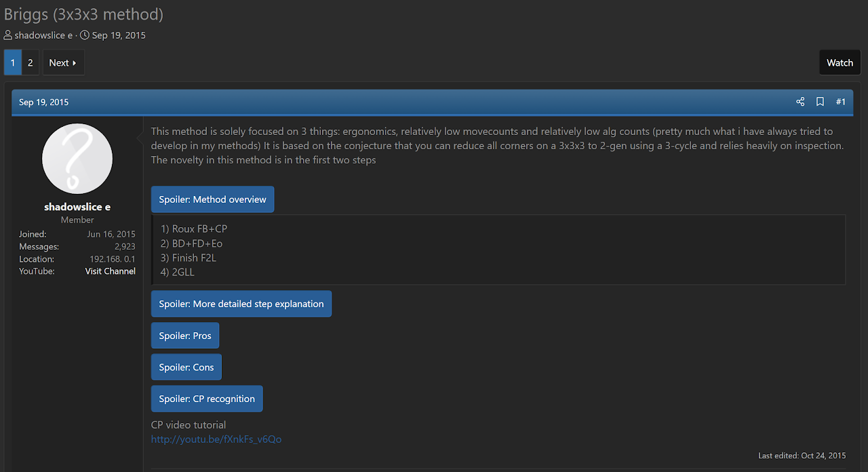Go to page 2 of the thread
The width and height of the screenshot is (868, 472).
[x=30, y=62]
